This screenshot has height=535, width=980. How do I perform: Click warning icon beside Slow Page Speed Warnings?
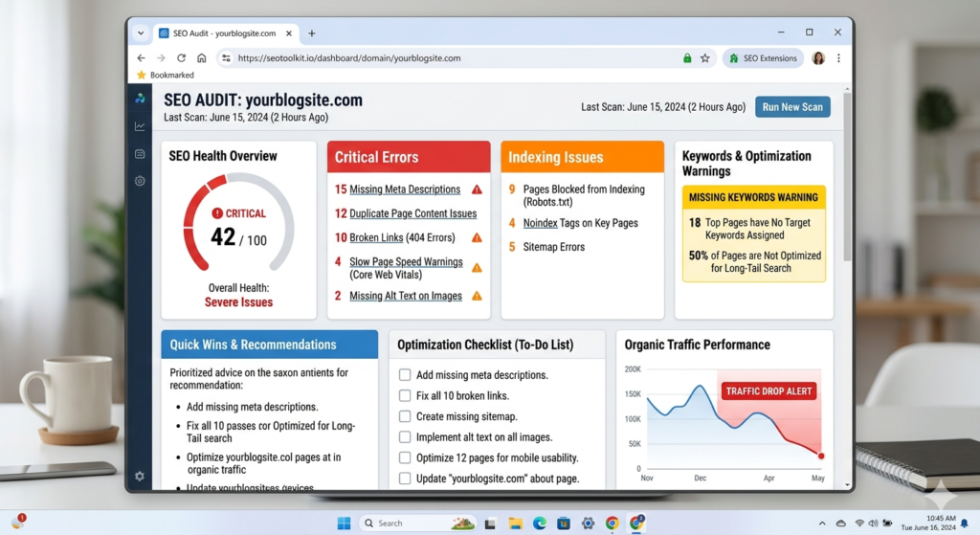coord(477,268)
